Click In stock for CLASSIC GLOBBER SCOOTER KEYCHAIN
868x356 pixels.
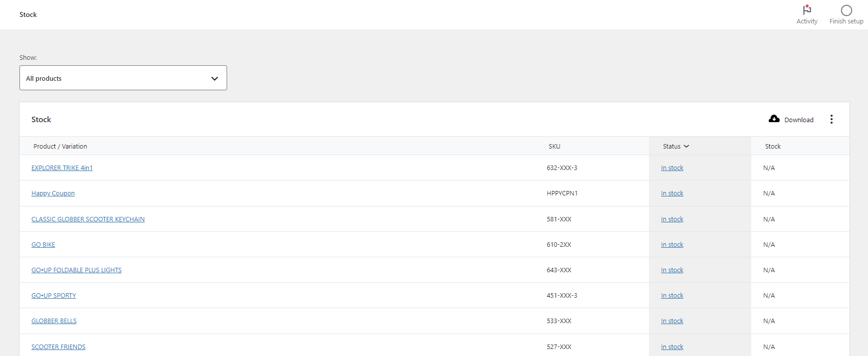pos(672,219)
